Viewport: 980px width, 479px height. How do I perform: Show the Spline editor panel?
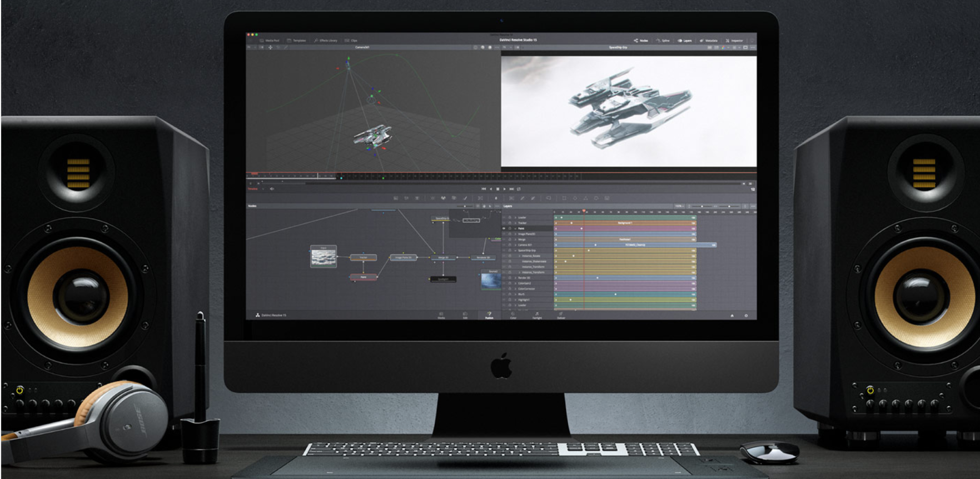(x=663, y=41)
